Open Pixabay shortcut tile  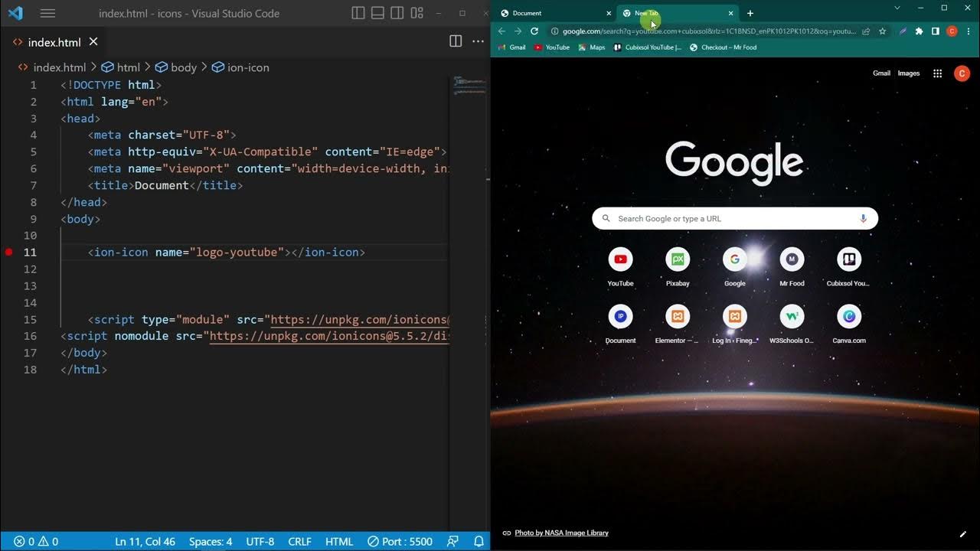tap(678, 267)
